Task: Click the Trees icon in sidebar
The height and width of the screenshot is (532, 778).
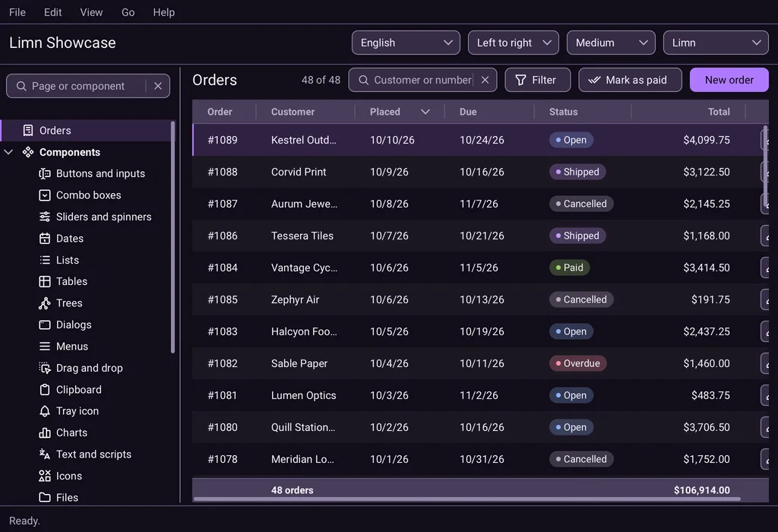Action: [45, 303]
